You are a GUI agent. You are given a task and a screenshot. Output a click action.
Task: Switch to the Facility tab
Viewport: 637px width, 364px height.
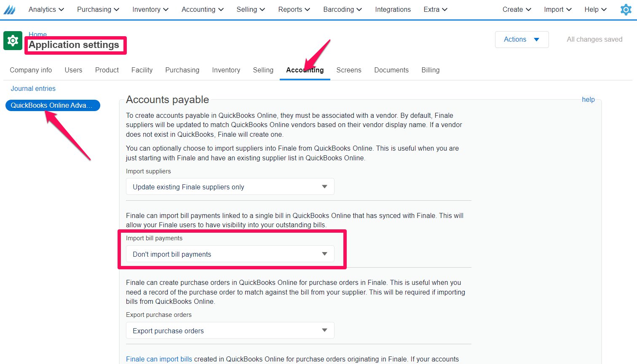[142, 70]
